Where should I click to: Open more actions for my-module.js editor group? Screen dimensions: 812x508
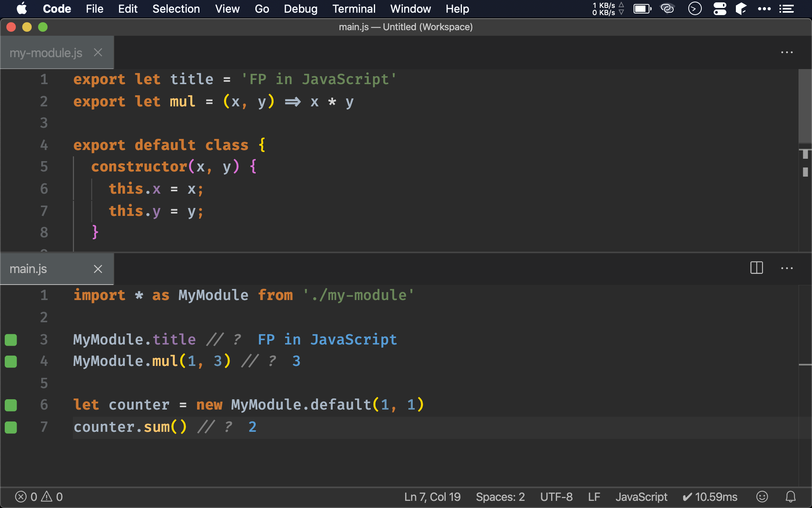[x=787, y=52]
